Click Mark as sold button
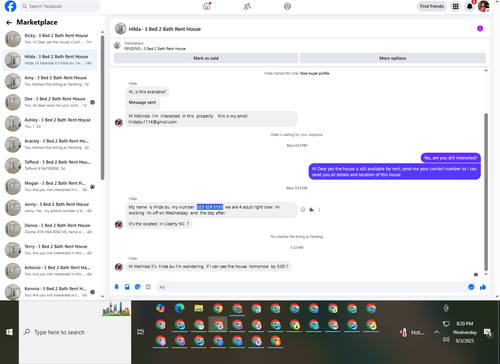Viewport: 500px width, 364px height. tap(206, 58)
